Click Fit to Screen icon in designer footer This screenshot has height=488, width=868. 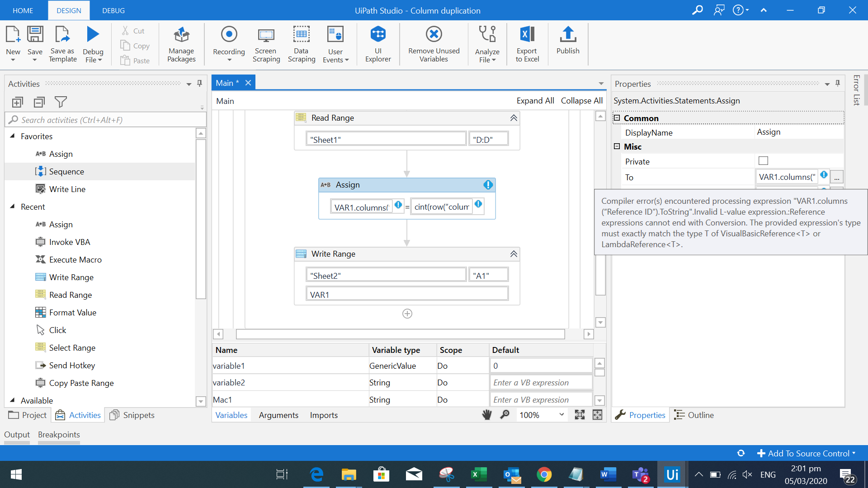pos(580,415)
